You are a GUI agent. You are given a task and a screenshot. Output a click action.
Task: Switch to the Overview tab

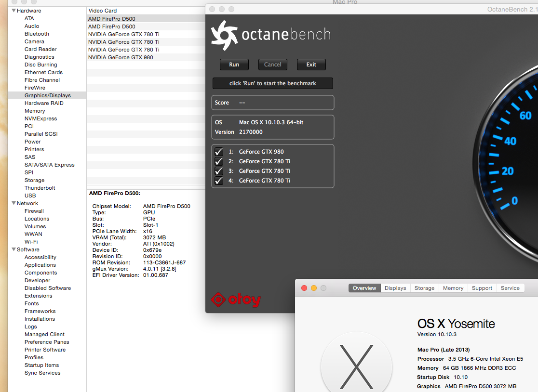pyautogui.click(x=364, y=288)
